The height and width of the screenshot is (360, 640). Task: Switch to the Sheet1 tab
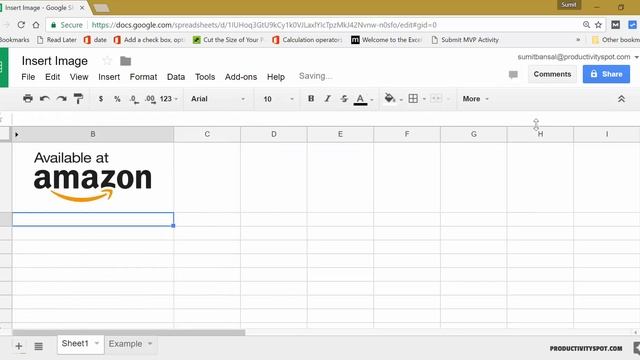75,343
